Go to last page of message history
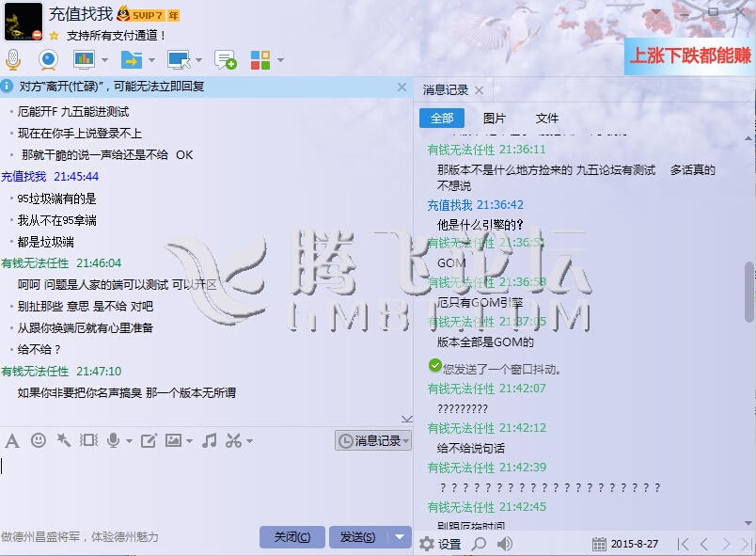Screen dimensions: 756x556 pyautogui.click(x=748, y=545)
